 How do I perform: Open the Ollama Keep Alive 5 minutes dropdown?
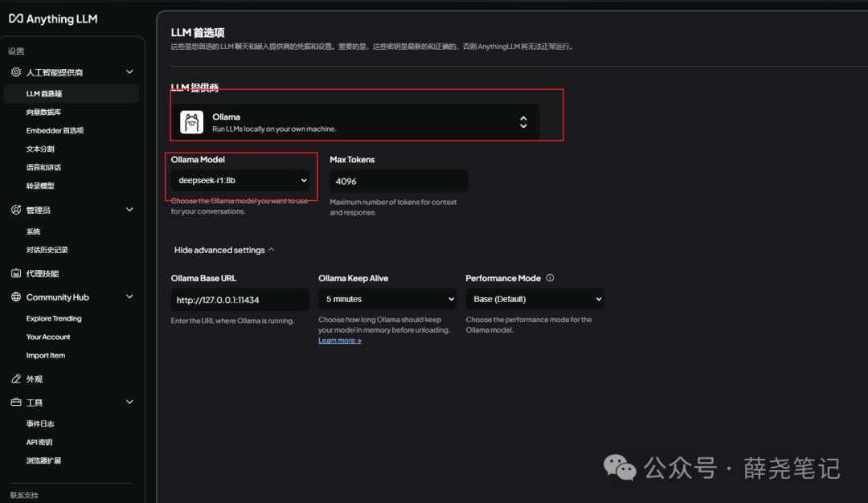click(x=387, y=299)
